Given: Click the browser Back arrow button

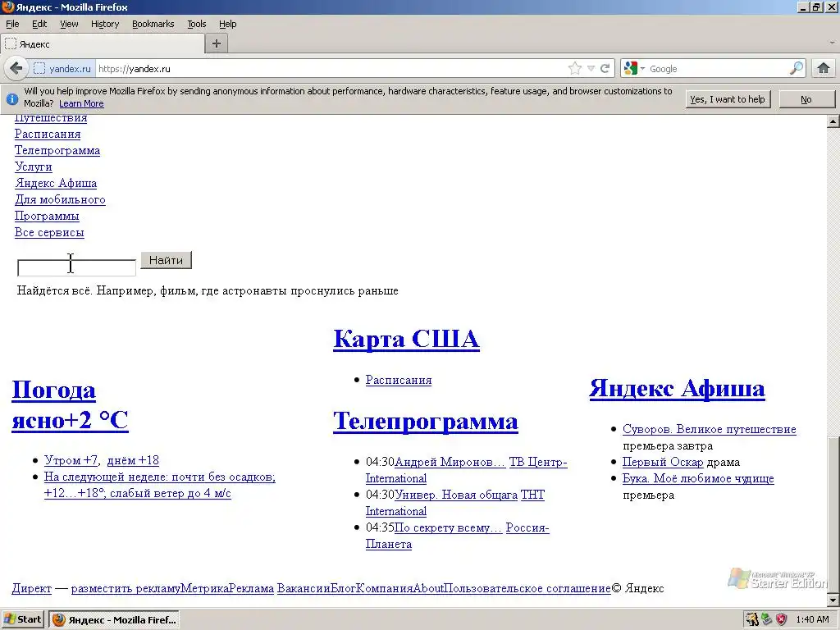Looking at the screenshot, I should [16, 69].
